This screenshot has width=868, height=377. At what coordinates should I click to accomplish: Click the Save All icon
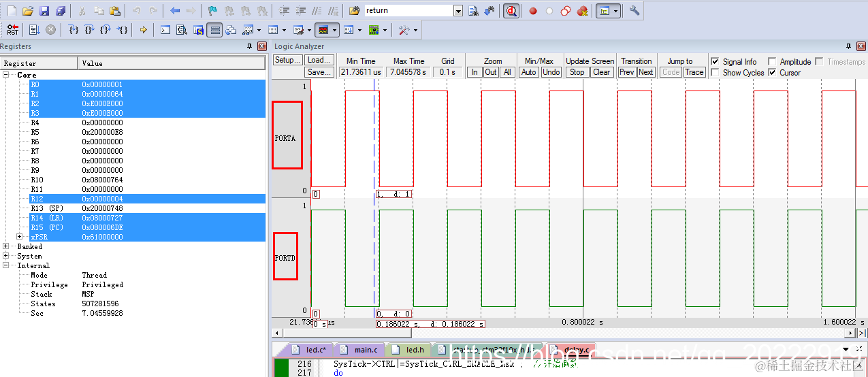pyautogui.click(x=61, y=11)
